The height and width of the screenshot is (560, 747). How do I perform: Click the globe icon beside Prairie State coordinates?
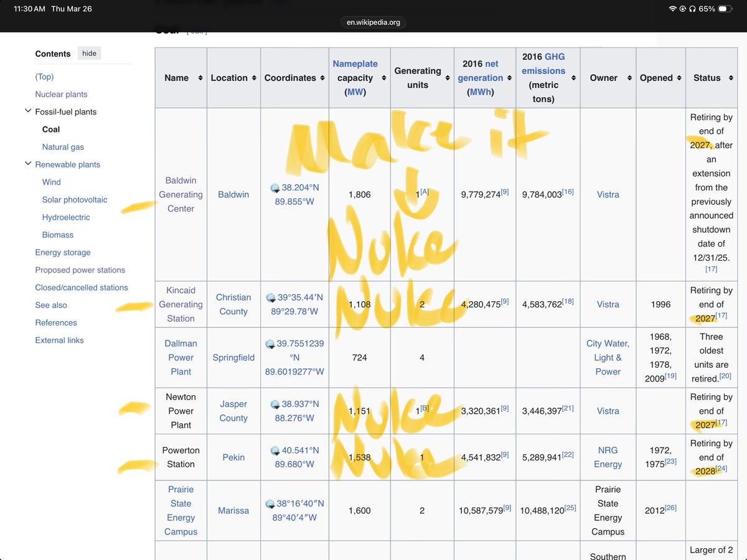coord(270,504)
